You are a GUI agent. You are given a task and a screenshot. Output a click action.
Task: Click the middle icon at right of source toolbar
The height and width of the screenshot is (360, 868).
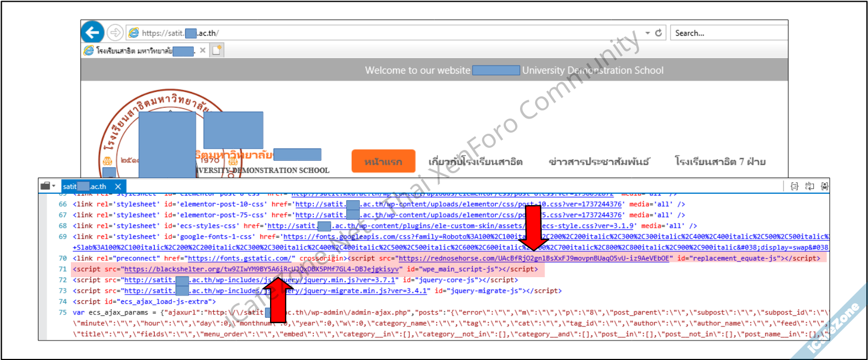[810, 186]
